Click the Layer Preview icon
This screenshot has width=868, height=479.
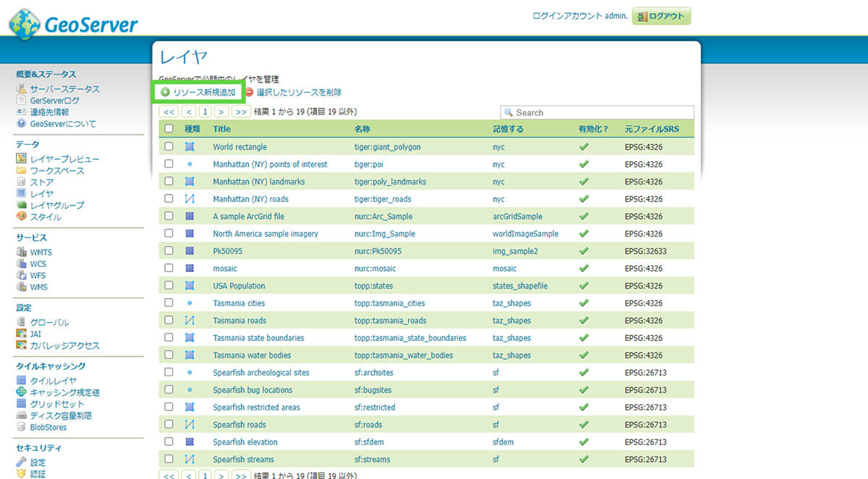[x=22, y=159]
